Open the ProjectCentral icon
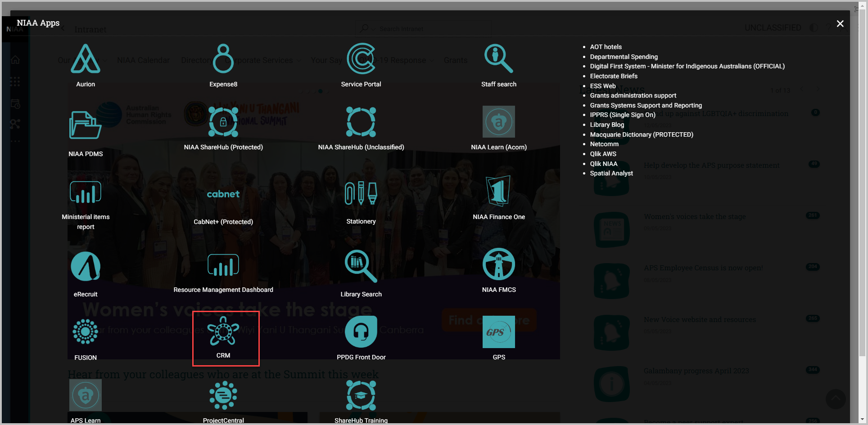This screenshot has height=425, width=868. 223,395
